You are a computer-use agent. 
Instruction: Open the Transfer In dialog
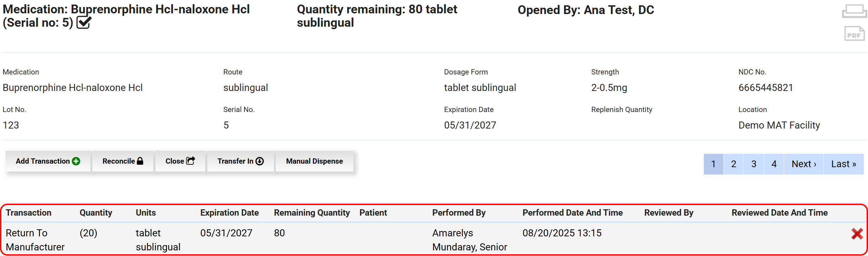240,161
